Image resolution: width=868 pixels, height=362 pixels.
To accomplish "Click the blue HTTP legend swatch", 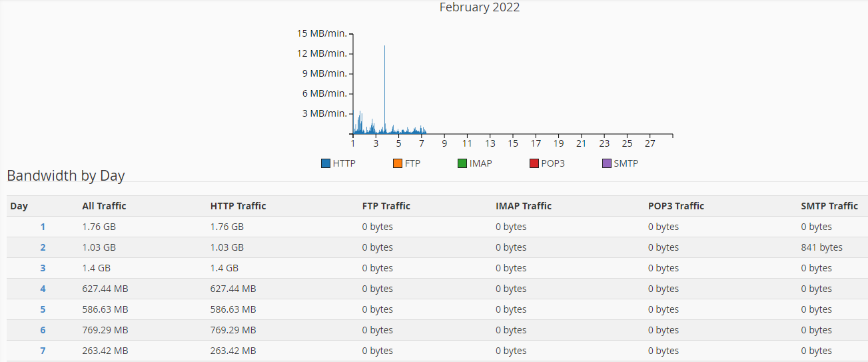I will coord(326,163).
